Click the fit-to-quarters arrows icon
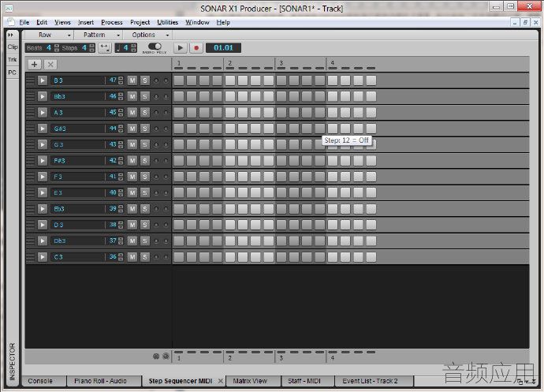The image size is (544, 392). coord(105,48)
